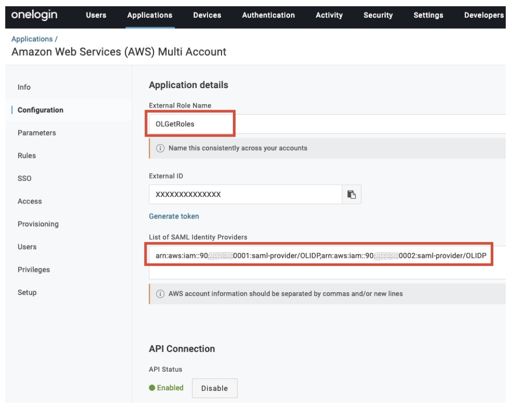Click Generate token link
Screen dimensions: 509x404
174,216
